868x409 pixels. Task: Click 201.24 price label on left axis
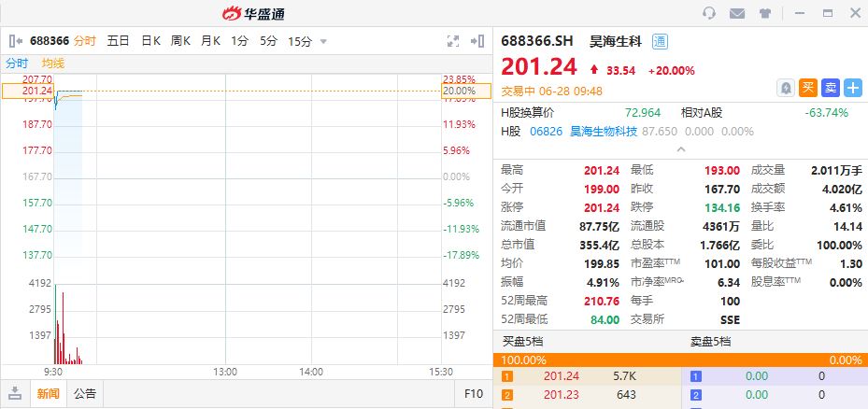pos(28,91)
